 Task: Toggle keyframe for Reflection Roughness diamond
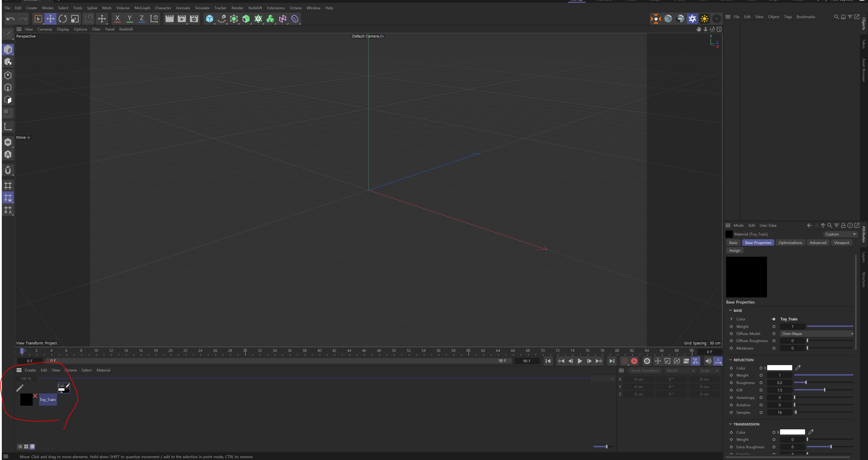pyautogui.click(x=731, y=383)
